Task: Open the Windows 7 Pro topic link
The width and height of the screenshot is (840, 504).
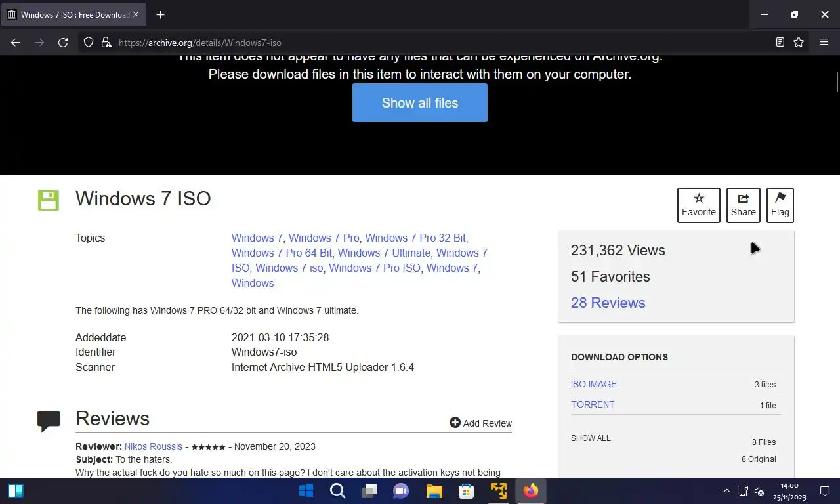Action: click(324, 238)
